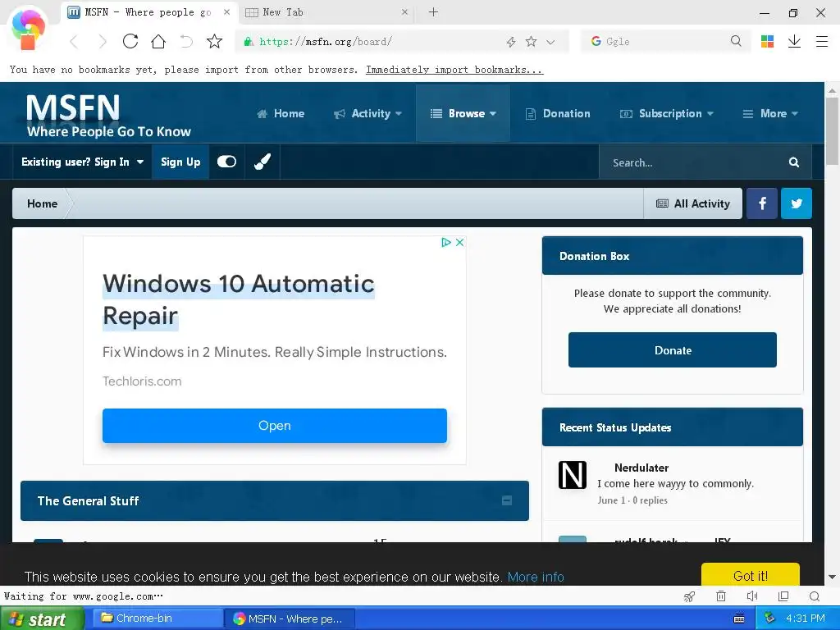Viewport: 840px width, 630px height.
Task: Click the trash can icon in status bar
Action: pyautogui.click(x=721, y=596)
